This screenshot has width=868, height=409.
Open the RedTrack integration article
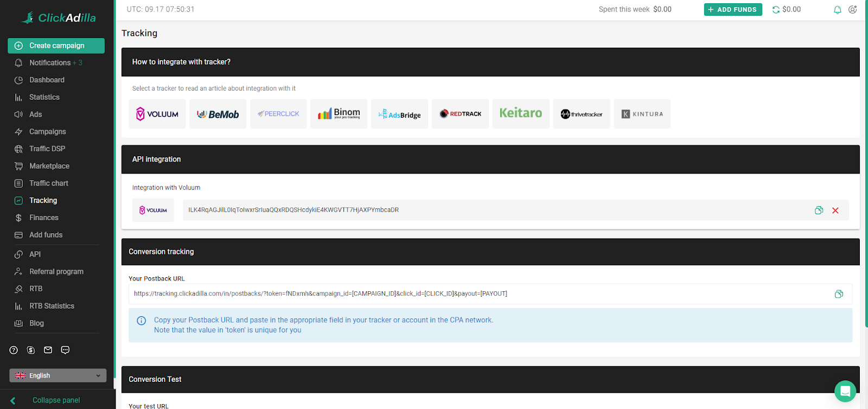(460, 114)
